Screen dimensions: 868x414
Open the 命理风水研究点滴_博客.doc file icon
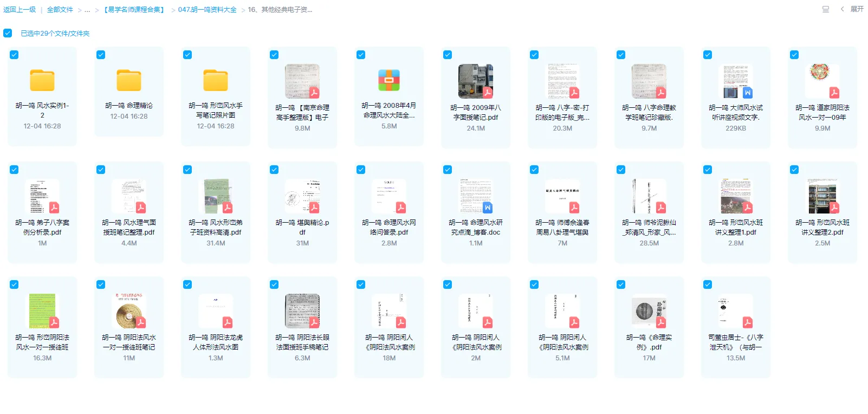tap(476, 197)
